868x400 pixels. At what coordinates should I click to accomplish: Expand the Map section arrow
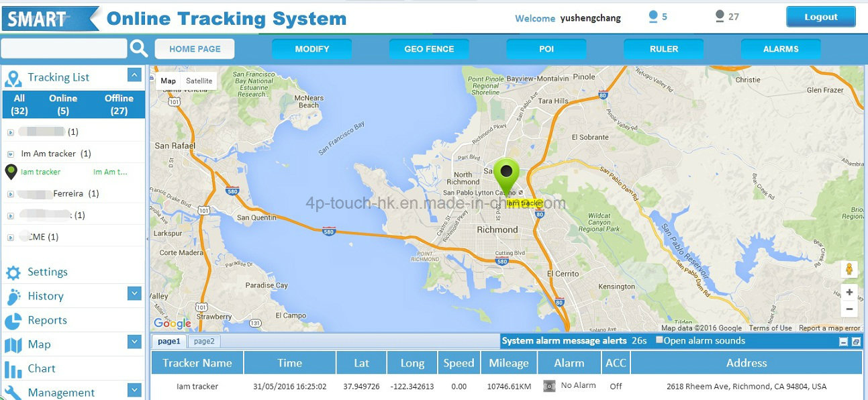pos(134,342)
